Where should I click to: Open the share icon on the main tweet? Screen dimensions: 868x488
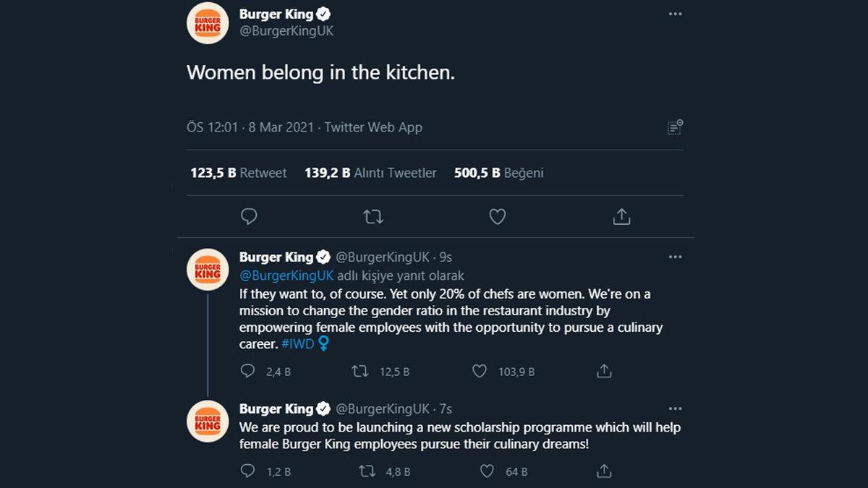pyautogui.click(x=621, y=216)
